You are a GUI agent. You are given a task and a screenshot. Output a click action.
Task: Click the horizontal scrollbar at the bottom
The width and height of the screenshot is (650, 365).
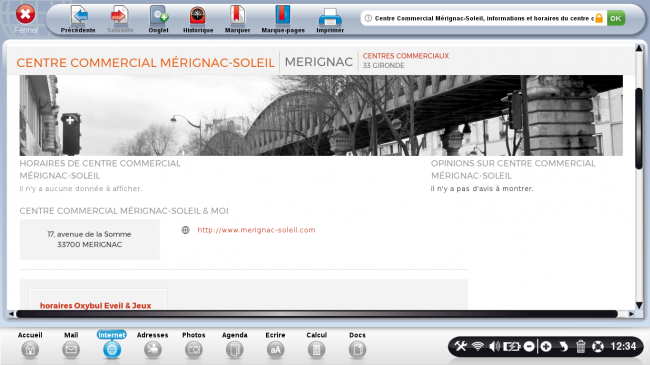point(317,314)
